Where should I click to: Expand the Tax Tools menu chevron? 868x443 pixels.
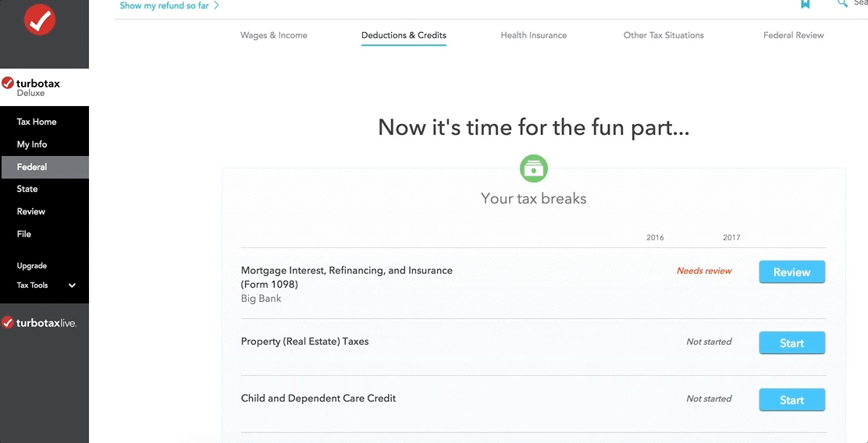(x=72, y=285)
